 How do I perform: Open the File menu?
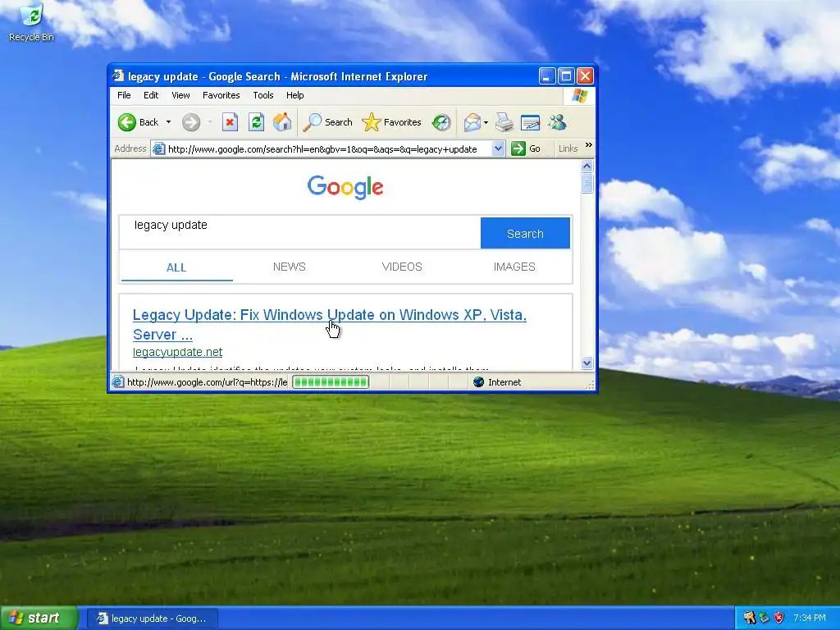coord(124,95)
